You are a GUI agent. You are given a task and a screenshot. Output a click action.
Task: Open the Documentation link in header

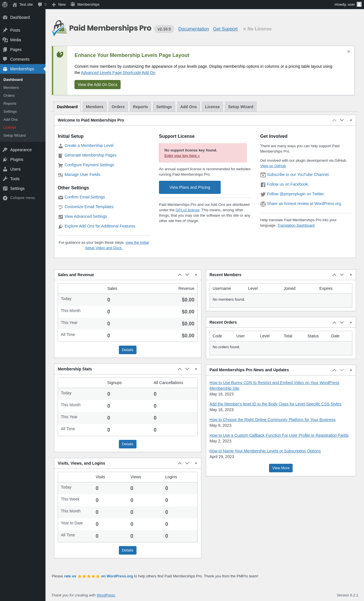coord(194,29)
